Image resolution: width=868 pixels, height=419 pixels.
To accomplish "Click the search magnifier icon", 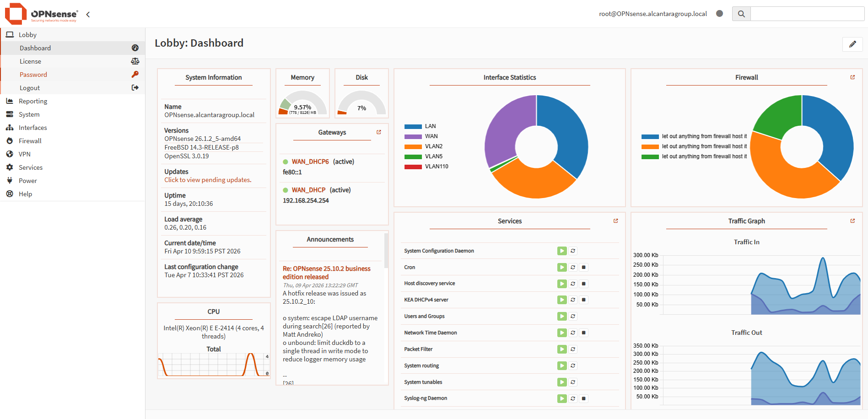I will pos(741,13).
